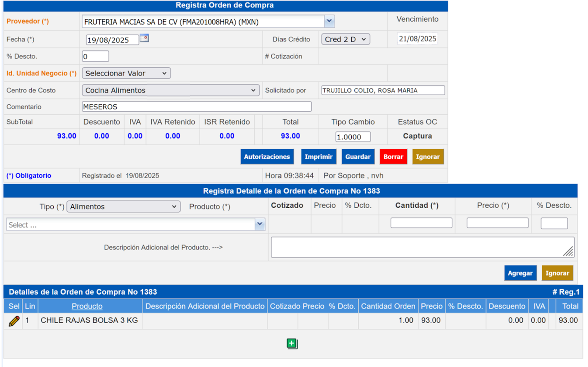
Task: Open the Id. Unidad Negocio dropdown
Action: tap(126, 73)
